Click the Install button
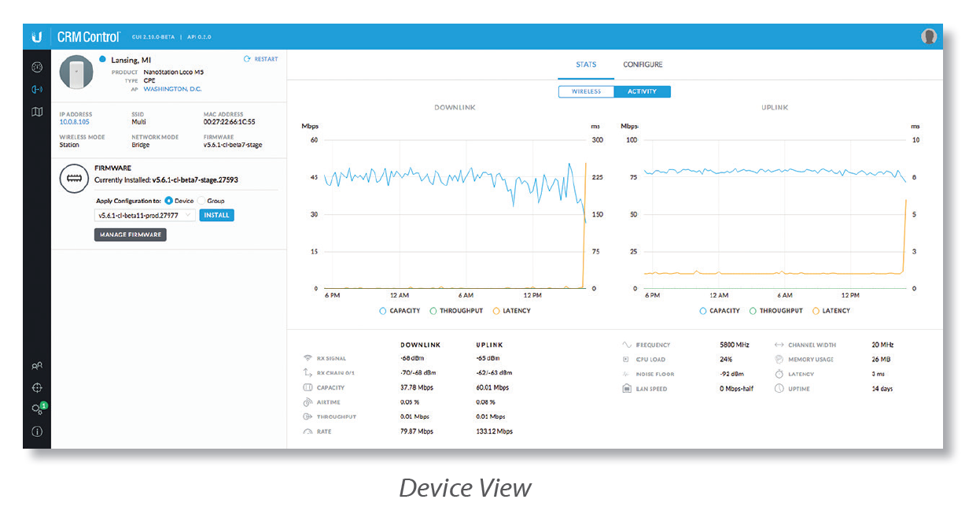Image resolution: width=980 pixels, height=514 pixels. pyautogui.click(x=216, y=215)
